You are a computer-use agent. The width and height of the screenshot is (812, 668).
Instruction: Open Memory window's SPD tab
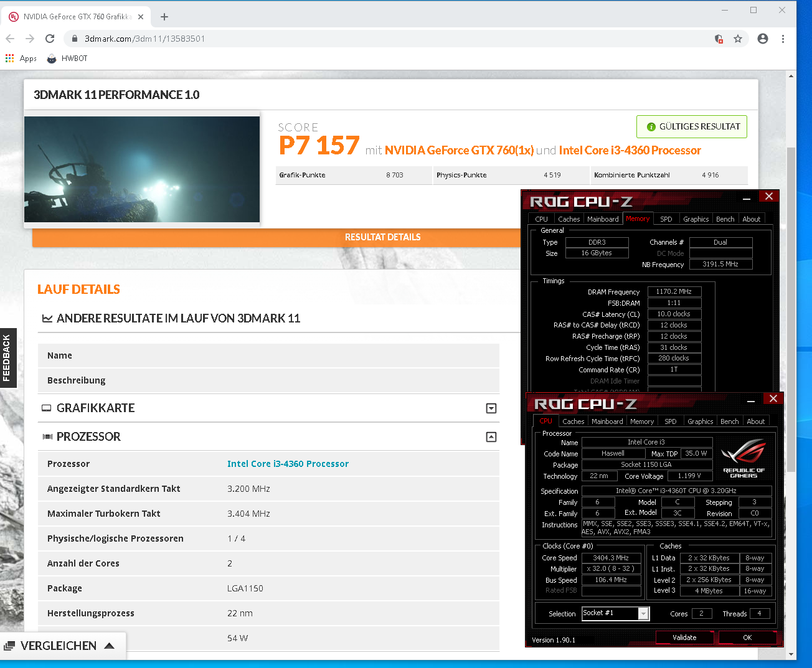(666, 219)
